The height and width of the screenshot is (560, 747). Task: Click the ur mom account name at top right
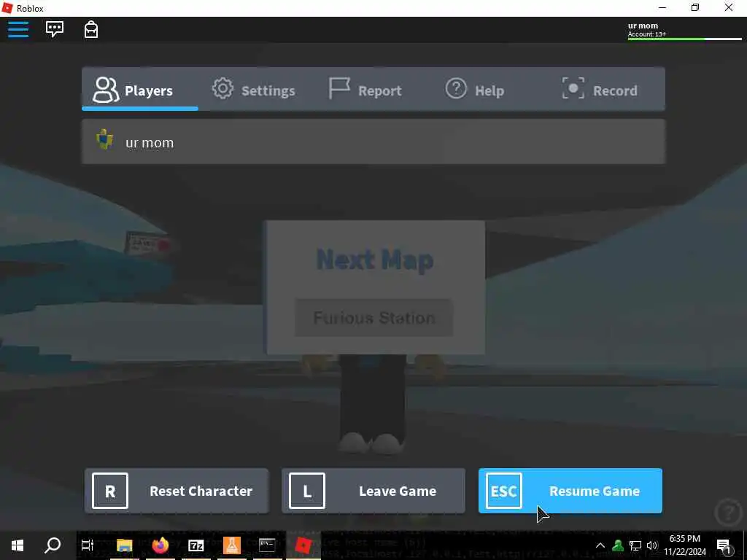click(x=643, y=26)
